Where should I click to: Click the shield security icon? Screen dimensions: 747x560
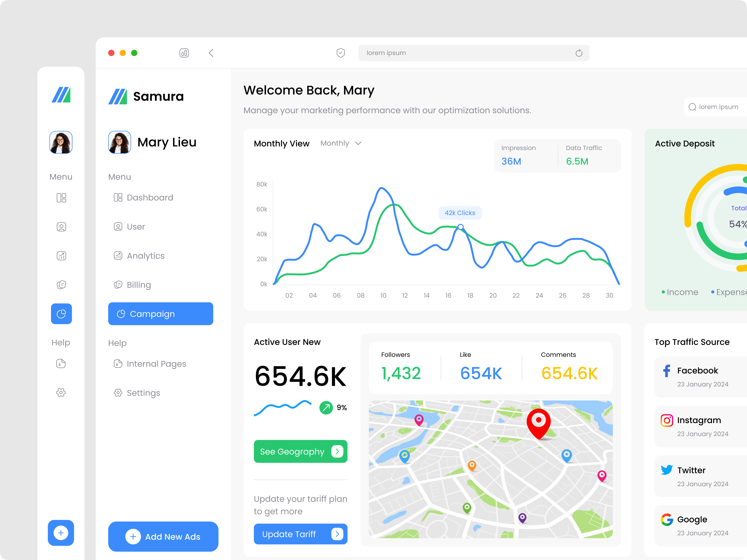pos(341,53)
